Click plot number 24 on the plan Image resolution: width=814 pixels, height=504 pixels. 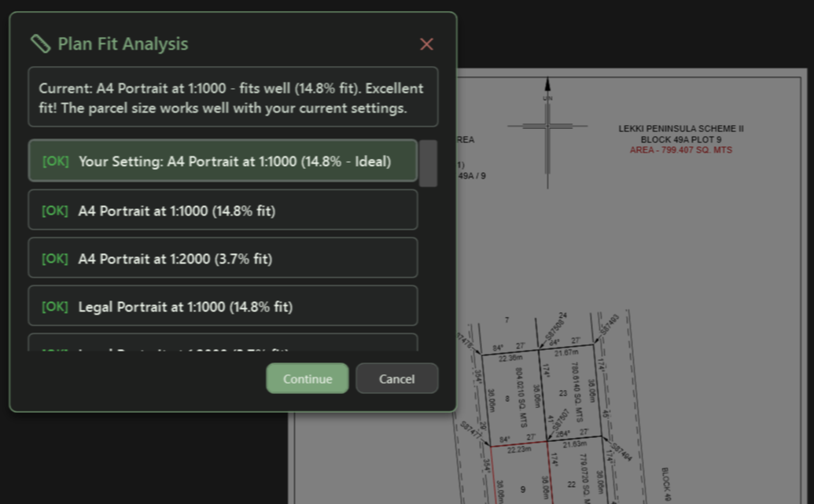click(x=563, y=315)
